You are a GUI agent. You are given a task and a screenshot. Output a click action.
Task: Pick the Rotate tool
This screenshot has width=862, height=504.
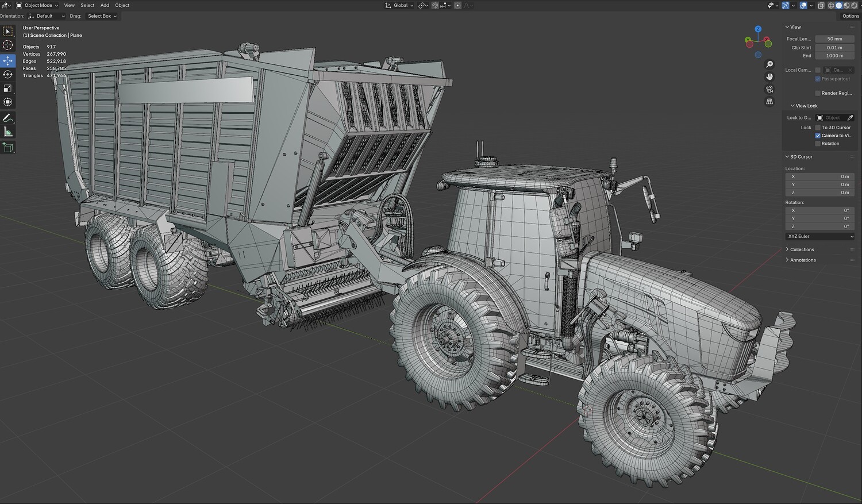[8, 74]
